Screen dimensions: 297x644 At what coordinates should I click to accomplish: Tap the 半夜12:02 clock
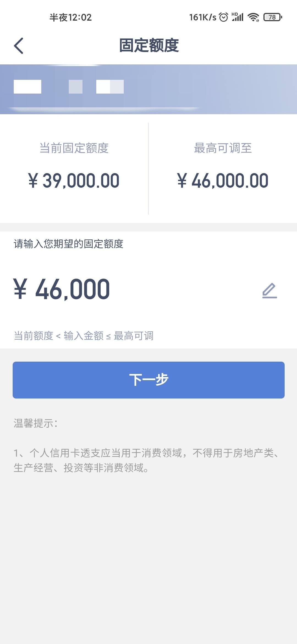tap(70, 17)
